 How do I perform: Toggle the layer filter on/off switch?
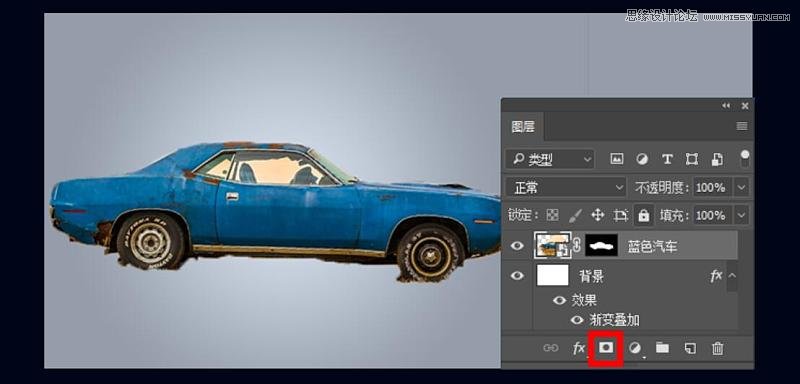(745, 158)
